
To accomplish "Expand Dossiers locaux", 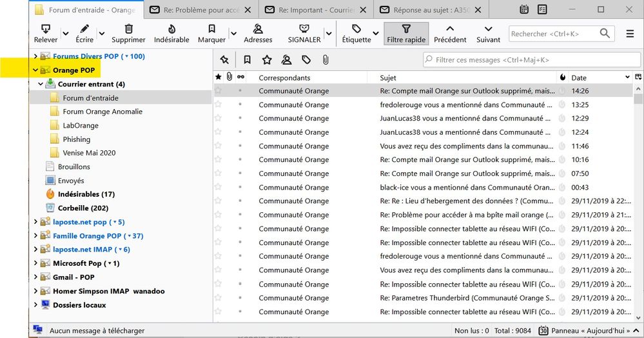I will tap(35, 304).
